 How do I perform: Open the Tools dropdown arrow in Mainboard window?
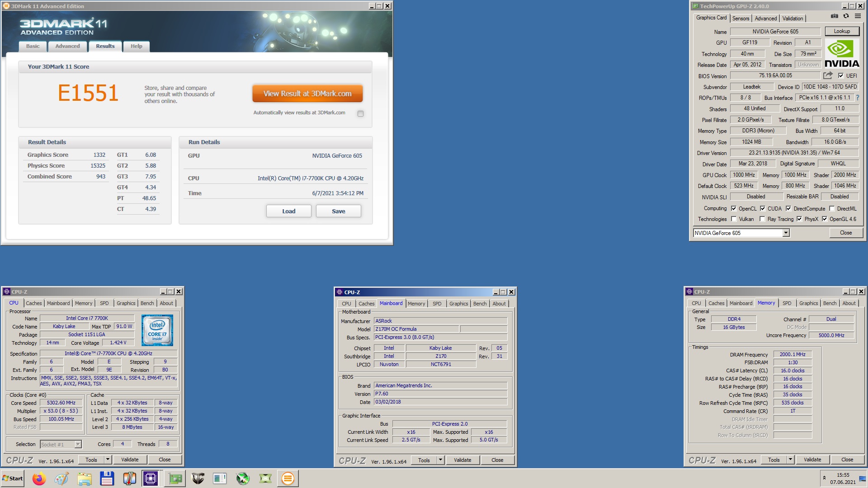tap(440, 460)
